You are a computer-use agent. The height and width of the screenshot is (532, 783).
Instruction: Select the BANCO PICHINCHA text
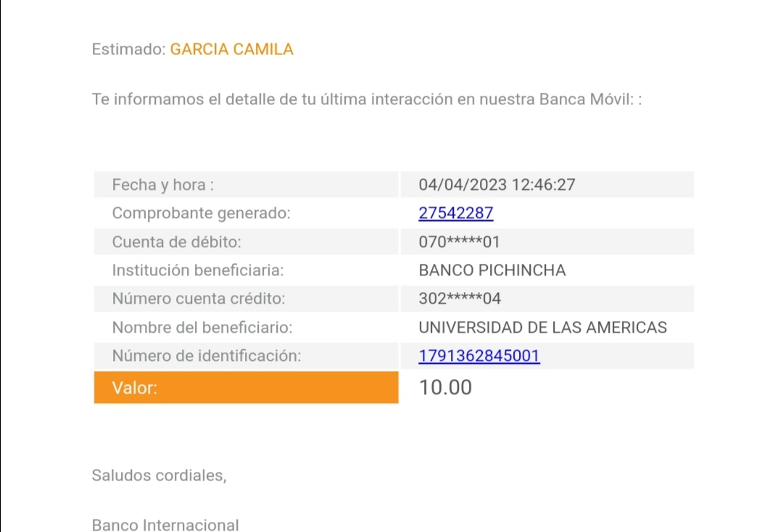click(492, 270)
